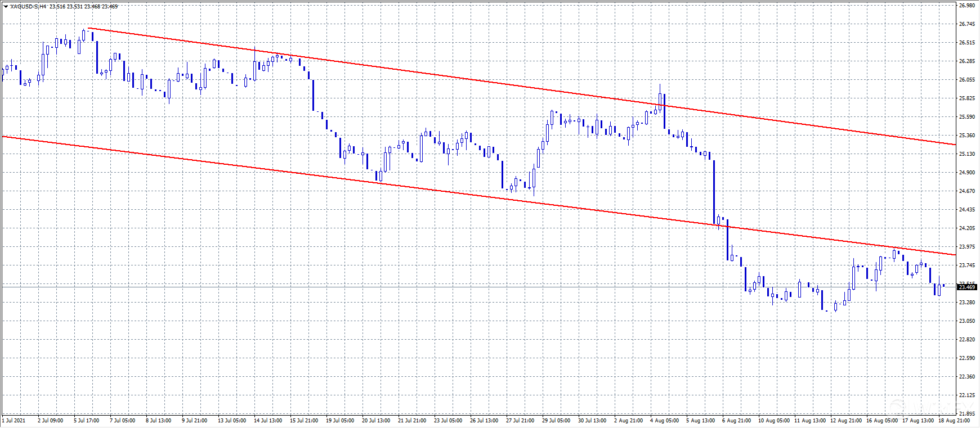The image size is (980, 428).
Task: Click the 23 Jul 05:00 time label
Action: pyautogui.click(x=448, y=421)
